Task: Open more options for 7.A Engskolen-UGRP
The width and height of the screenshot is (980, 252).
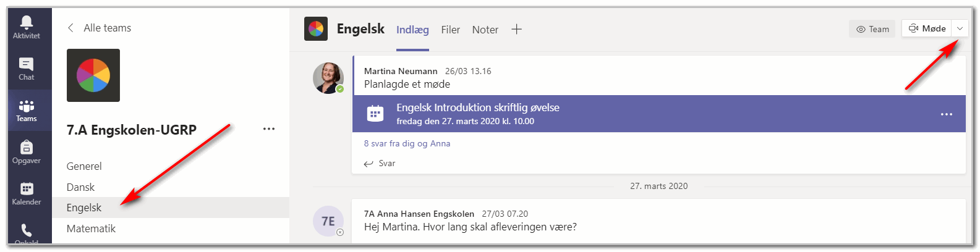Action: pyautogui.click(x=269, y=129)
